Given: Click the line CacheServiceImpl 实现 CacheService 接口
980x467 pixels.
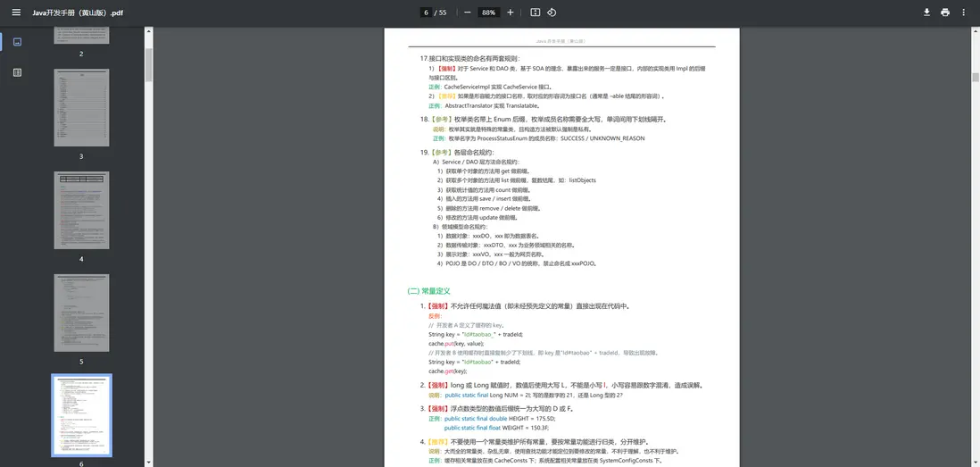Looking at the screenshot, I should tap(490, 87).
